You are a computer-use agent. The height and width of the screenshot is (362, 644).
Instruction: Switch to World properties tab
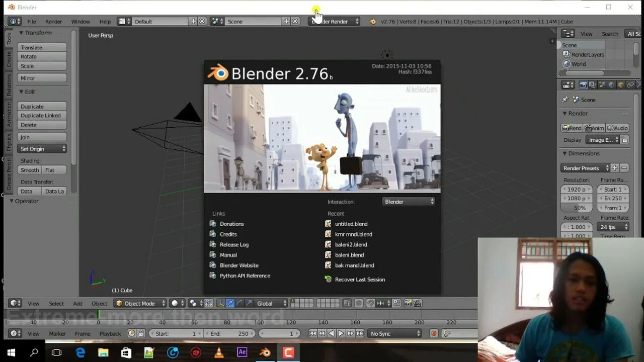tap(611, 85)
